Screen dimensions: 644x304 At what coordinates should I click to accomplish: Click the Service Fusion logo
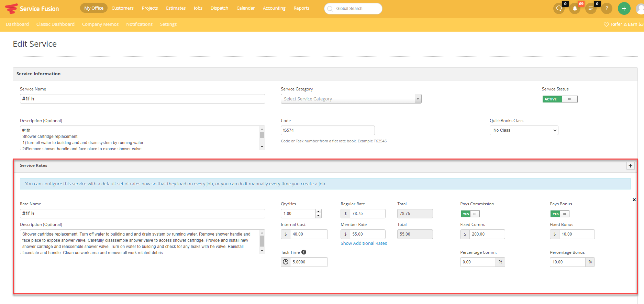pos(32,9)
